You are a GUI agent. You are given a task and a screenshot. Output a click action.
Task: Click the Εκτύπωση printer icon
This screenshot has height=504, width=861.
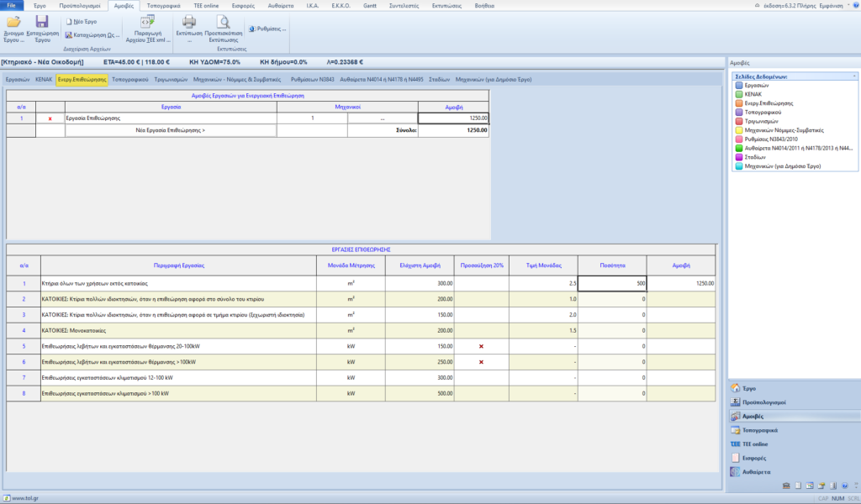tap(189, 23)
